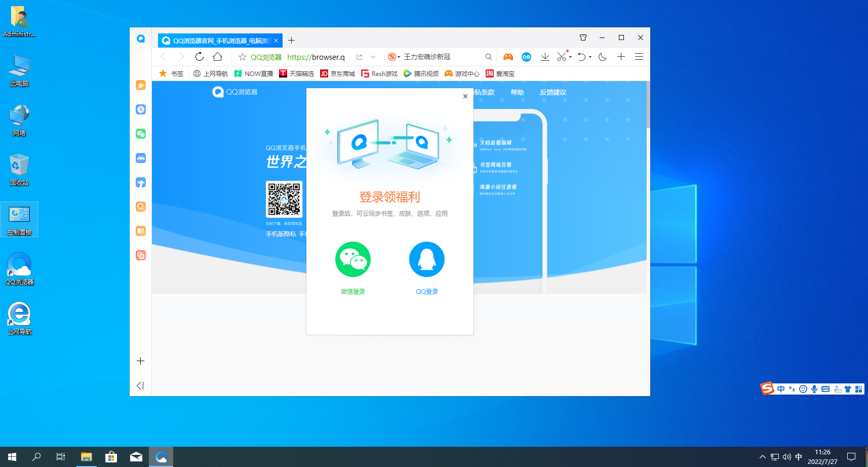Toggle night mode moon icon
The width and height of the screenshot is (868, 467).
(603, 57)
